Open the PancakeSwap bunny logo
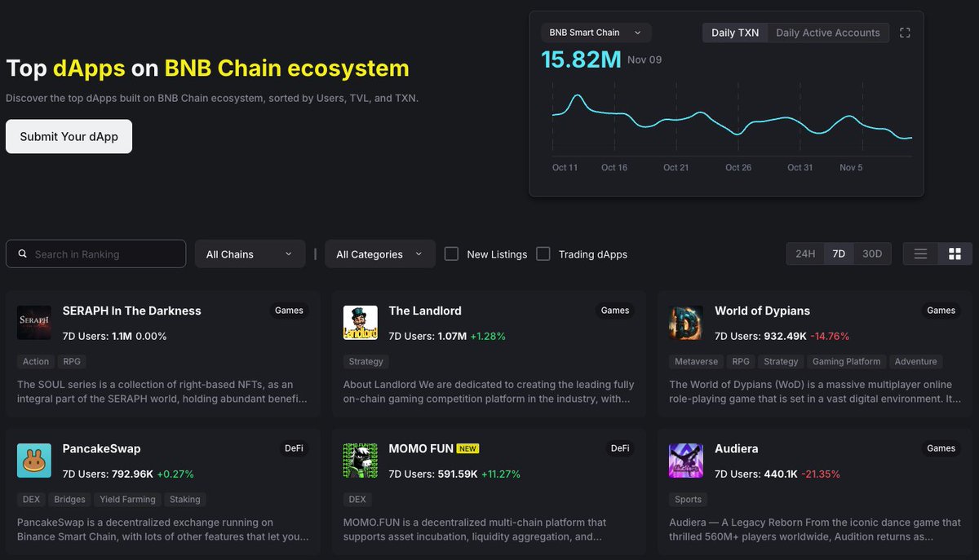The image size is (979, 560). (34, 461)
